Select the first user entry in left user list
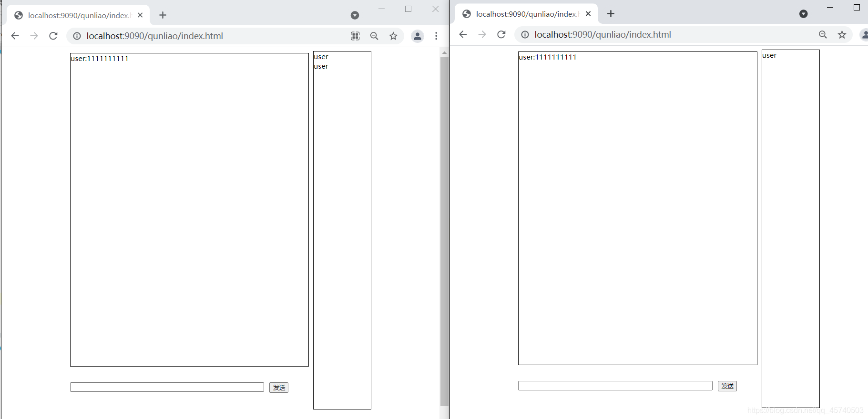This screenshot has width=868, height=419. pyautogui.click(x=321, y=57)
